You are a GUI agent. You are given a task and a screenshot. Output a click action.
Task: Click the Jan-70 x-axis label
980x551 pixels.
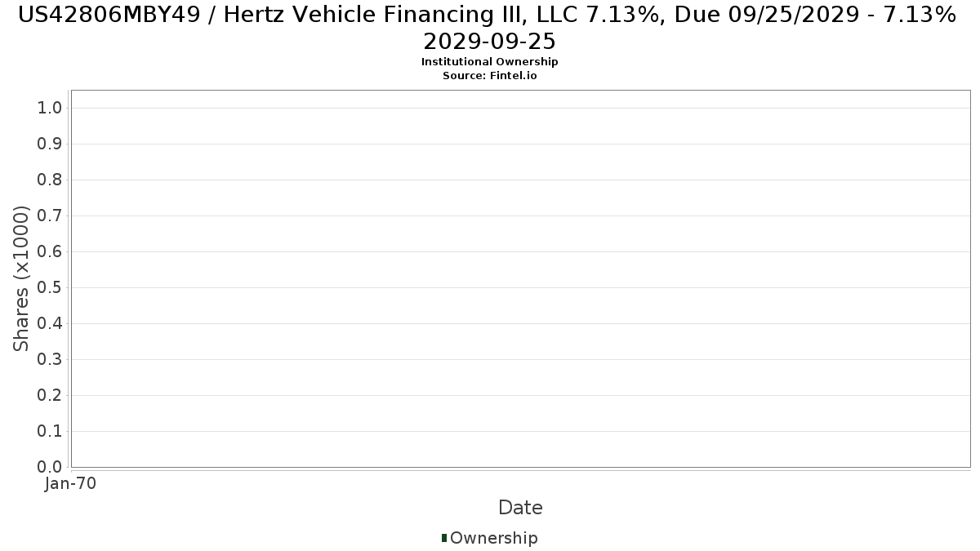[x=70, y=484]
